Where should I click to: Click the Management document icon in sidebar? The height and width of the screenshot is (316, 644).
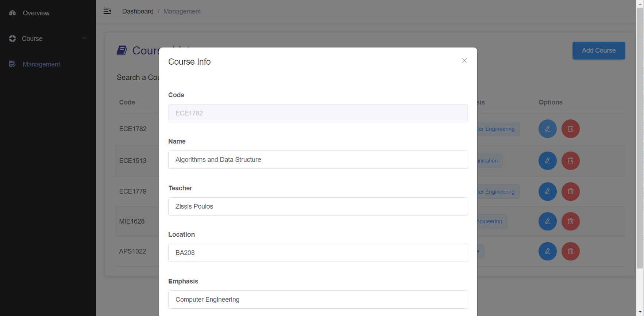click(12, 64)
